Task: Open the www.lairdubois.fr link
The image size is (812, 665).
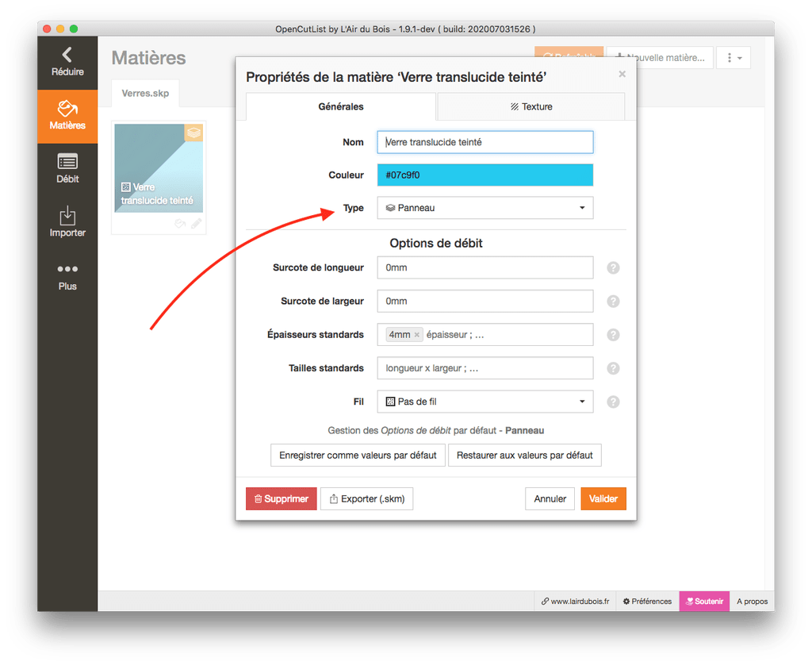Action: pos(576,602)
